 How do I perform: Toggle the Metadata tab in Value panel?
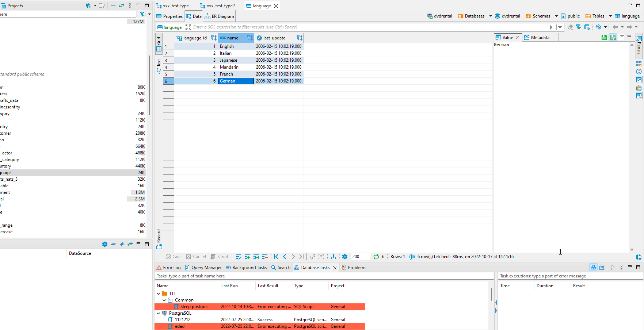(540, 37)
